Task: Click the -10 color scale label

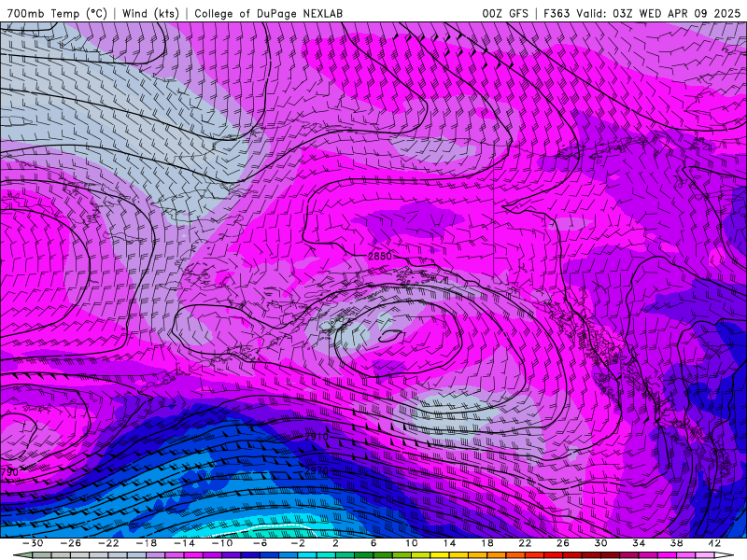Action: (x=222, y=543)
